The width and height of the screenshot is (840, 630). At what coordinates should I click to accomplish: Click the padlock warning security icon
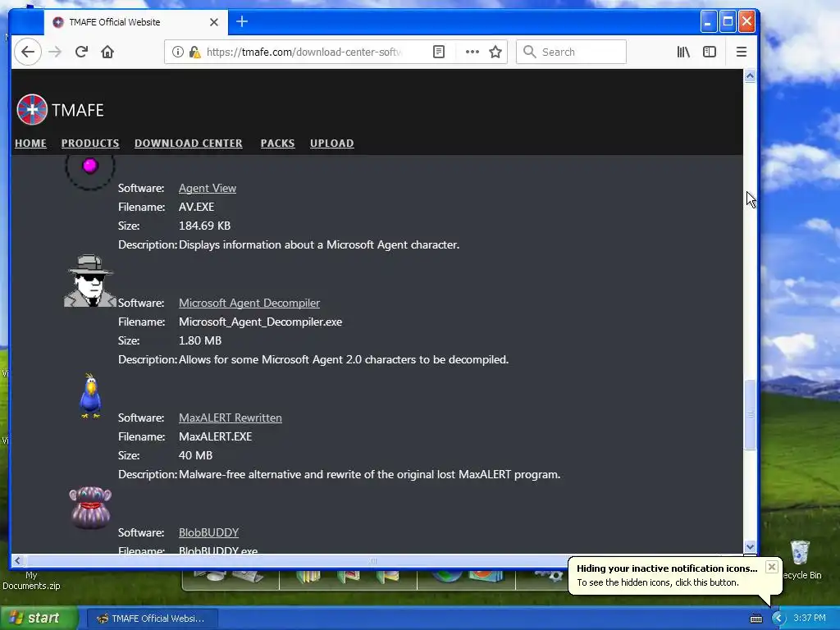(195, 52)
